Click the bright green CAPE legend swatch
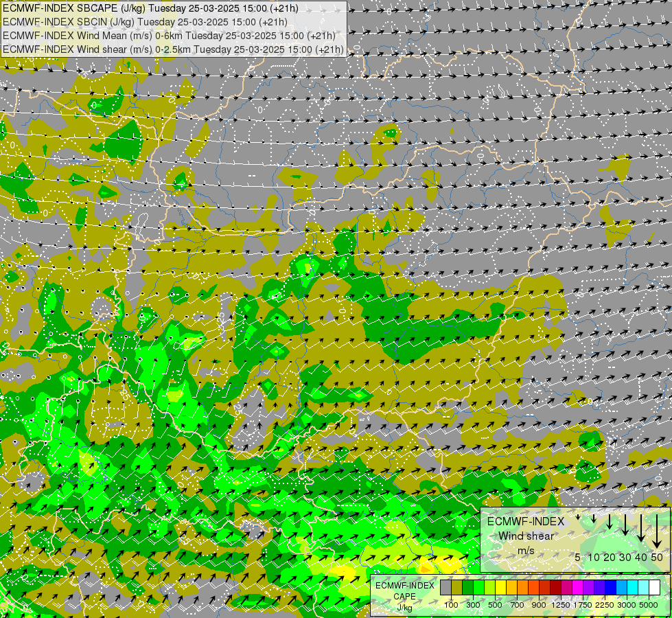The width and height of the screenshot is (672, 618). pyautogui.click(x=478, y=587)
